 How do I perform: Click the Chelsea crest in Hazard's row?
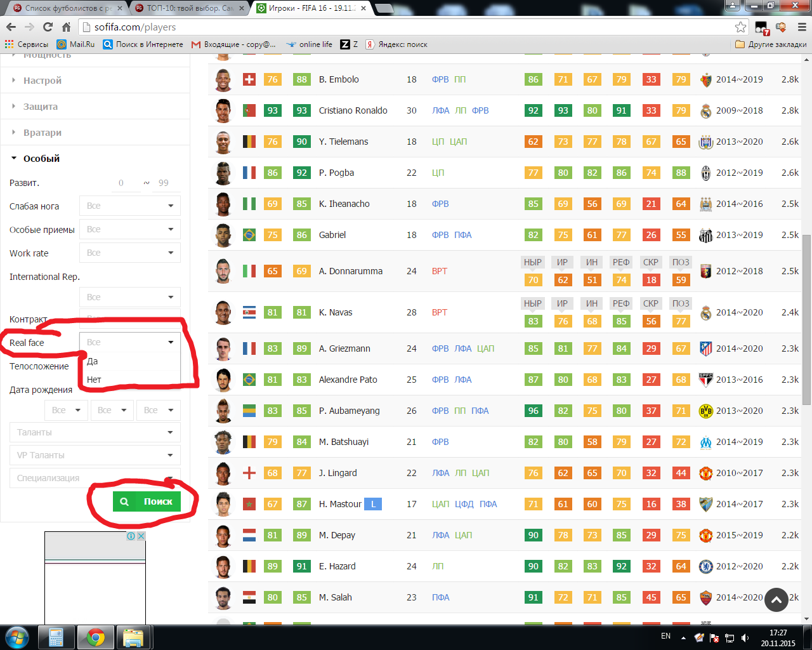706,566
